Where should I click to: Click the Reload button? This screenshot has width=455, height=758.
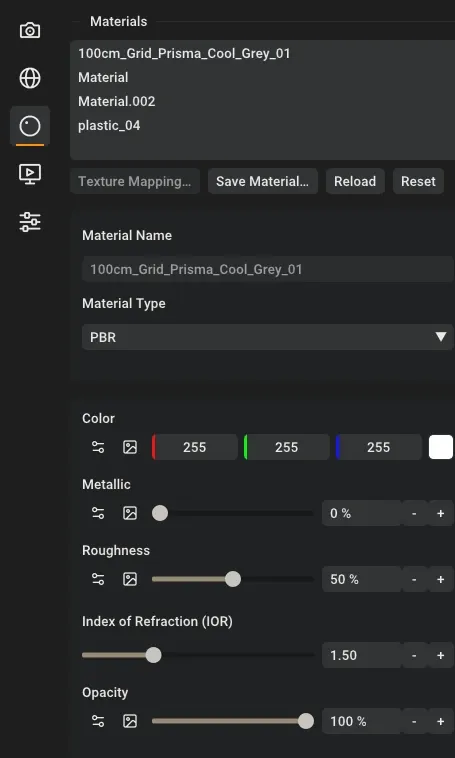355,181
